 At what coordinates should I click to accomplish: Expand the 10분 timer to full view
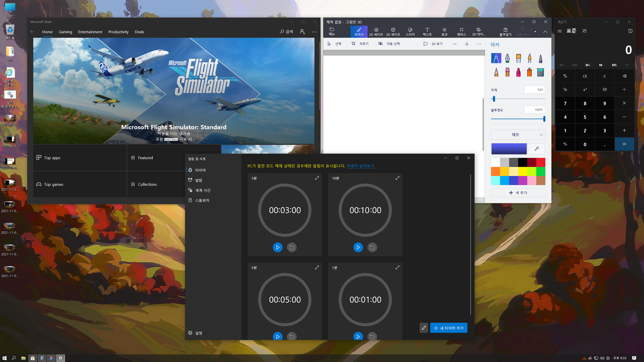(x=397, y=178)
